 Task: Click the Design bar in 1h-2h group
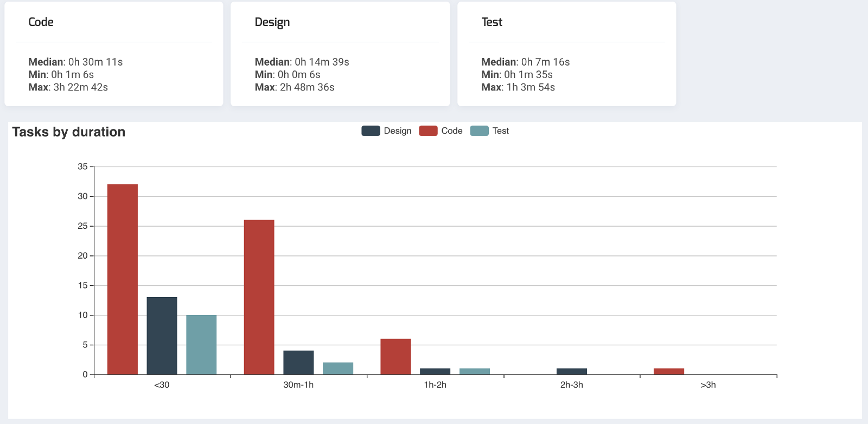[x=435, y=371]
